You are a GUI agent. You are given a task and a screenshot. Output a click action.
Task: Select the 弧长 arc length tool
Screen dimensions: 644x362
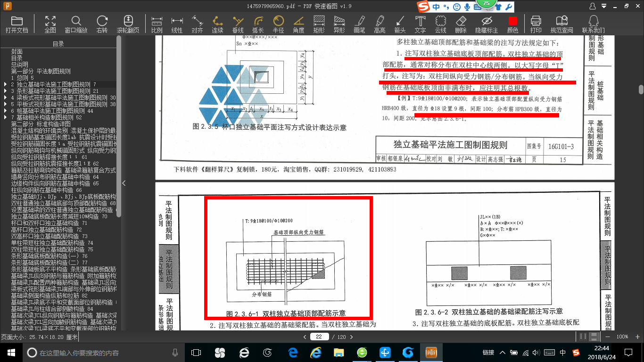click(258, 24)
